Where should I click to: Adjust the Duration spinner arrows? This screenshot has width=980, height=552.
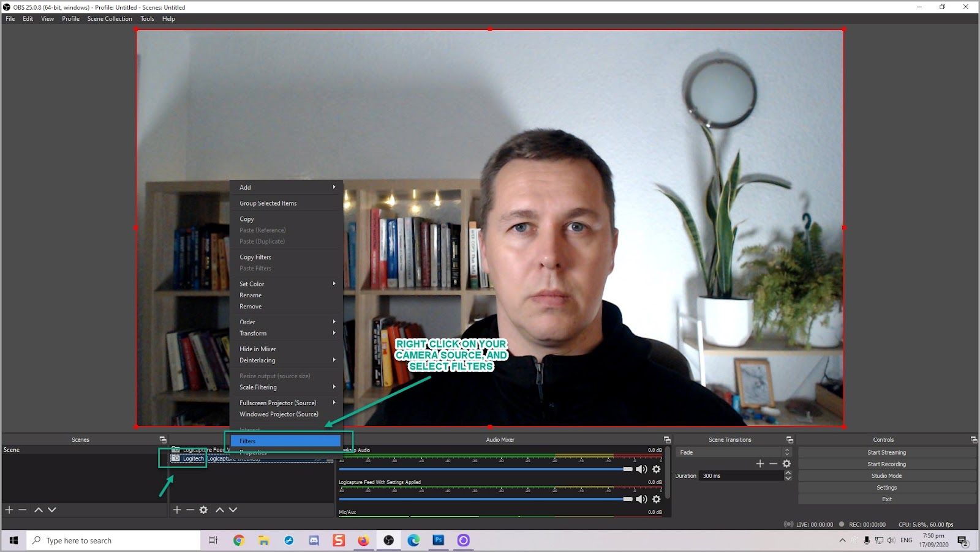788,476
